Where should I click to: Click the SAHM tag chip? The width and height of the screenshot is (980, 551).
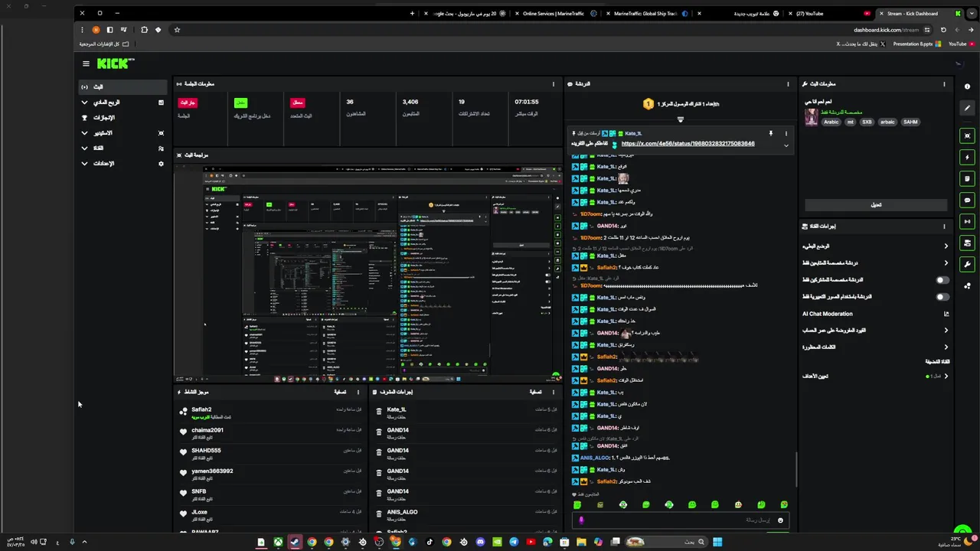[x=910, y=122]
